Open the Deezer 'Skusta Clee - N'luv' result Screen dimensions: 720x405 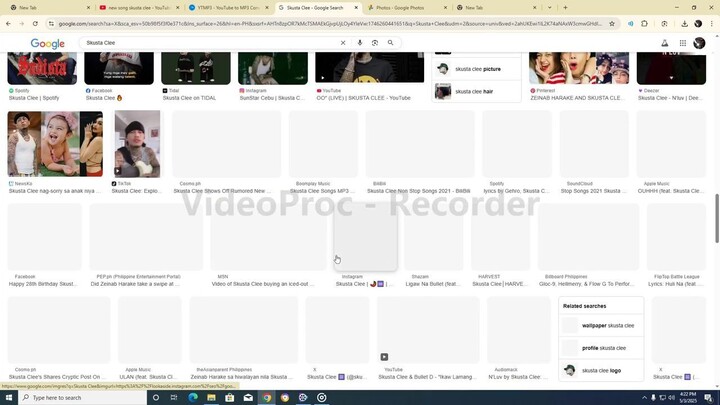(x=671, y=98)
